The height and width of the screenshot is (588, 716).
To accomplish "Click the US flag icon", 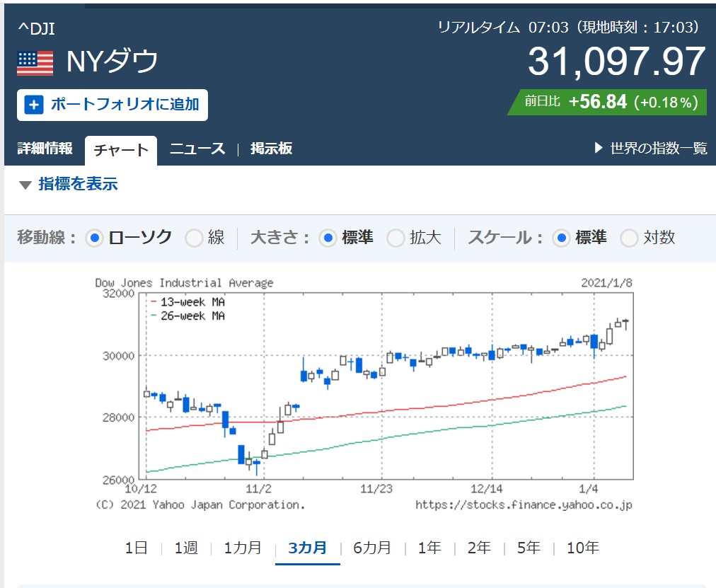I will point(35,64).
